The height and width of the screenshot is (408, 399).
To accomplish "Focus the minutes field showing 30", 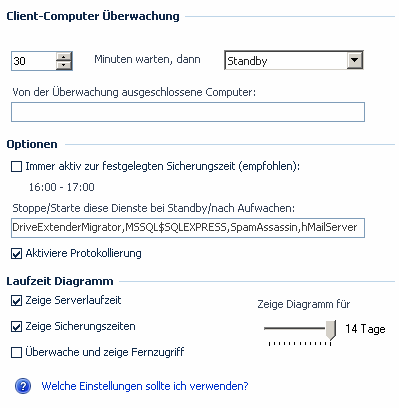I will click(34, 61).
